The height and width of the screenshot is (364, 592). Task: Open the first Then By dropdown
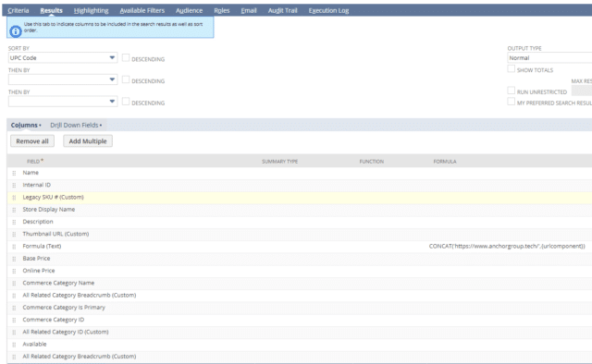(63, 79)
